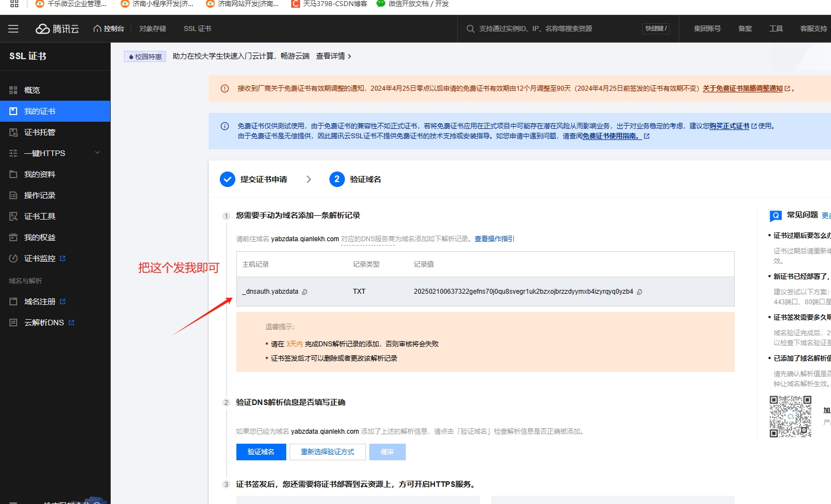The width and height of the screenshot is (831, 504).
Task: Open 域名注册 in the sidebar
Action: pos(55,302)
